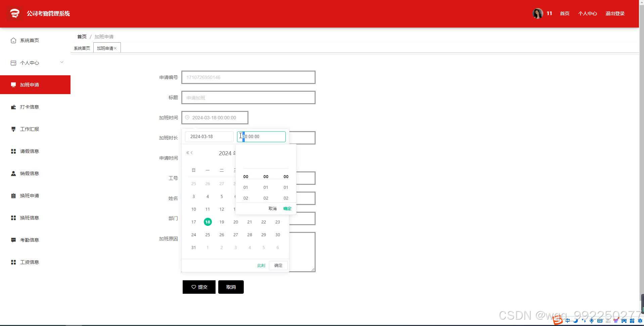Click the 2024 year header in calendar
Screen dimensions: 644x326
[x=227, y=153]
